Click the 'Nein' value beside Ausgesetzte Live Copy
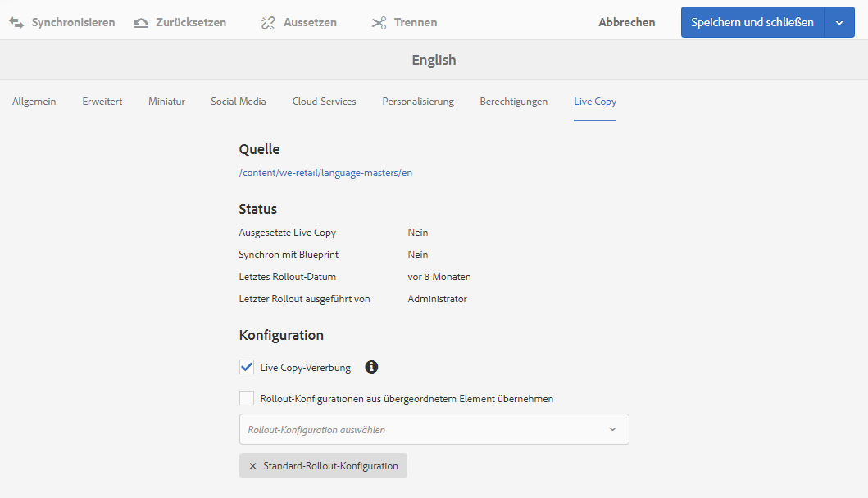Image resolution: width=868 pixels, height=498 pixels. (x=418, y=233)
